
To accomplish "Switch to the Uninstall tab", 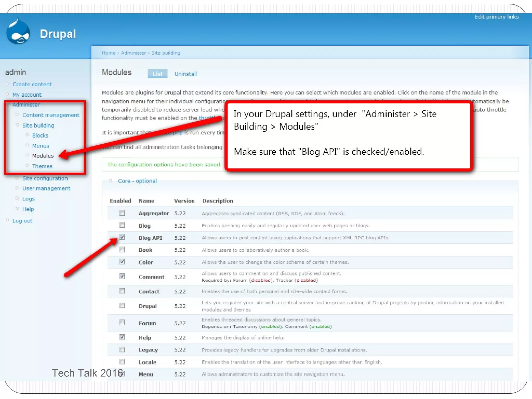I will coord(185,74).
